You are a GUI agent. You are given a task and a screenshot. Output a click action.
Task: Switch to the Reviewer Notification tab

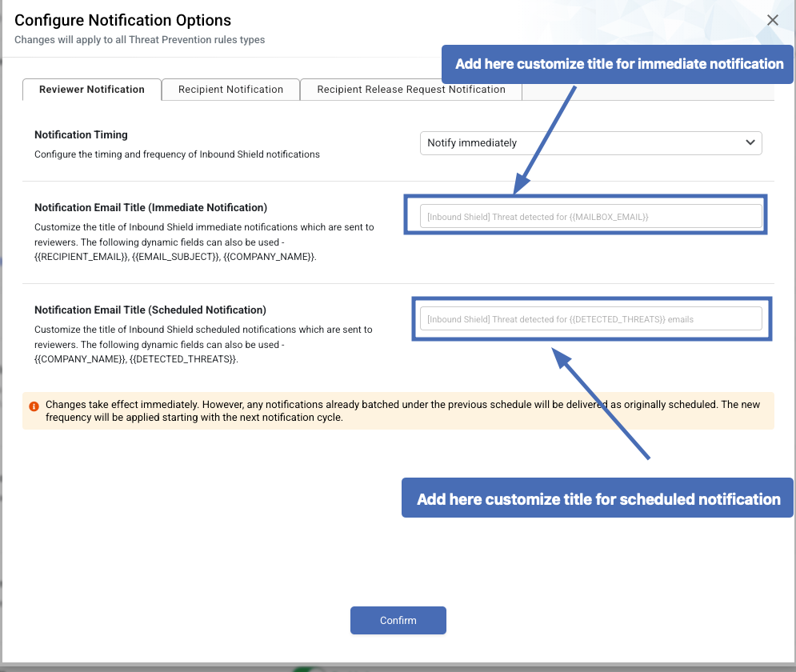(92, 90)
